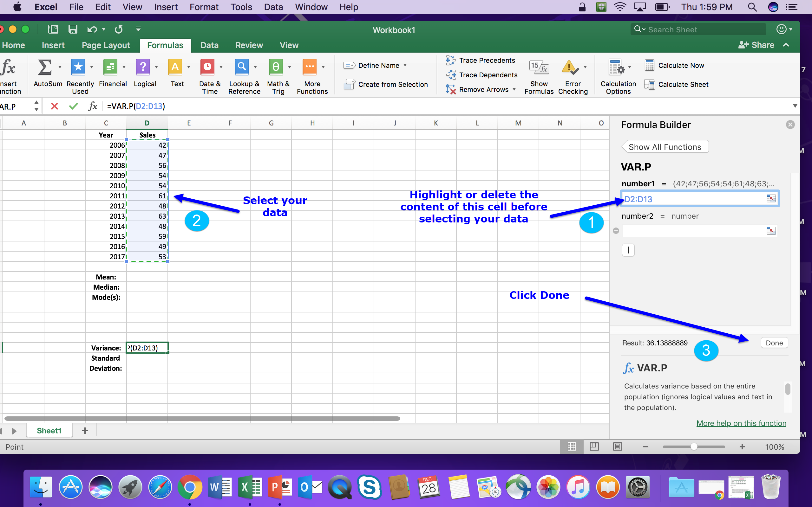Cancel formula entry with red X
The image size is (812, 507).
click(54, 106)
